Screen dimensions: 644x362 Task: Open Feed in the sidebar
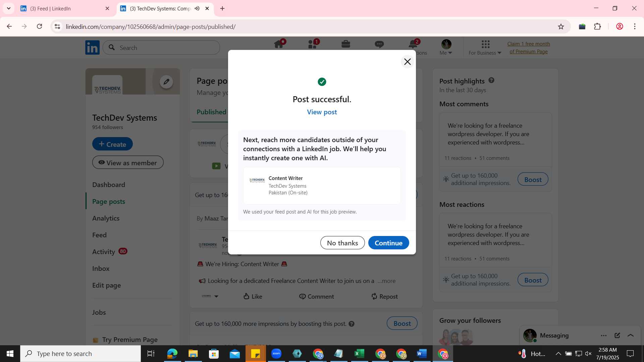coord(99,235)
